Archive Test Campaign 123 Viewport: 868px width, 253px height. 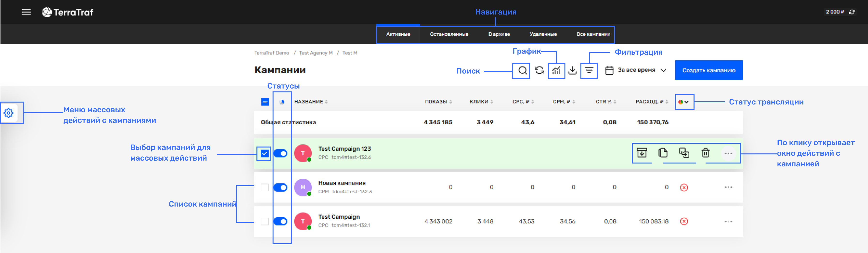[x=642, y=153]
